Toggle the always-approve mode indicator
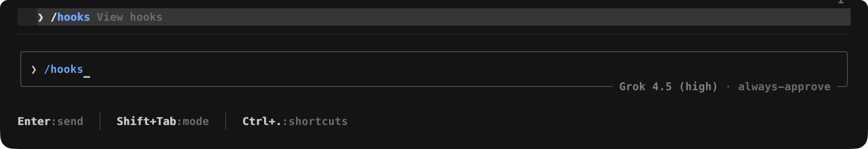Screen dimensions: 868x149 784,87
